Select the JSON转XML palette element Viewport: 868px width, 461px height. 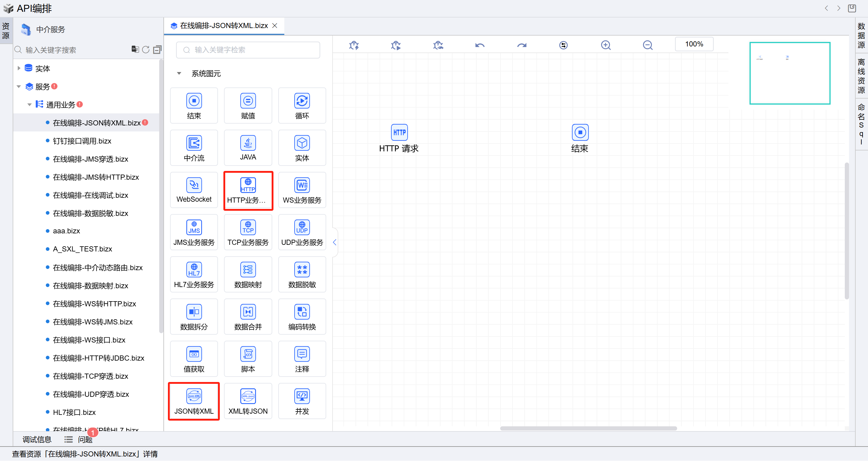(x=194, y=401)
